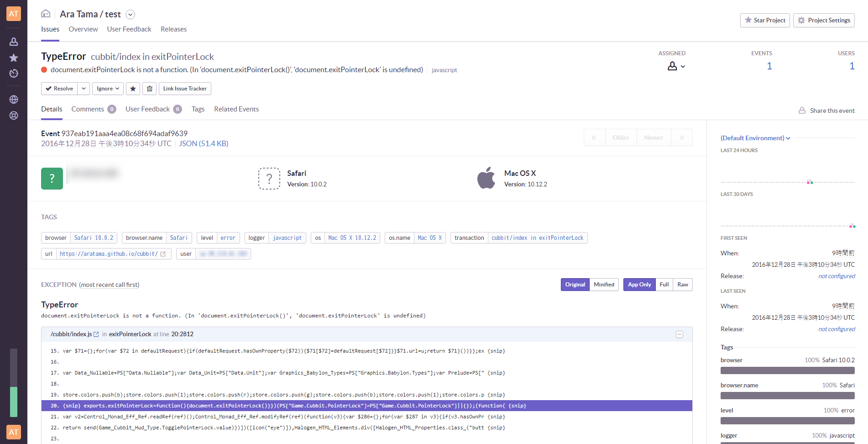Click the Ara Tama / test project title
The image size is (868, 444).
pyautogui.click(x=90, y=14)
